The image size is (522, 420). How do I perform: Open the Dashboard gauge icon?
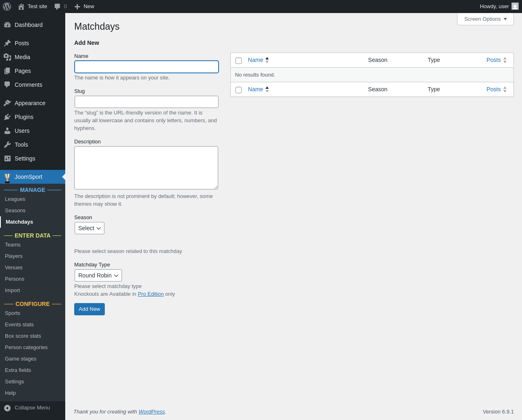click(7, 25)
